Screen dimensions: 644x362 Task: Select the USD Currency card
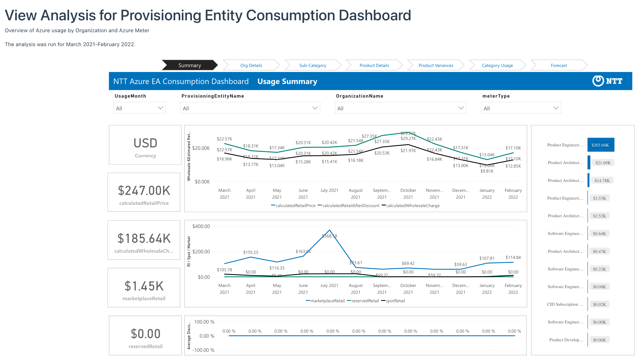coord(145,145)
